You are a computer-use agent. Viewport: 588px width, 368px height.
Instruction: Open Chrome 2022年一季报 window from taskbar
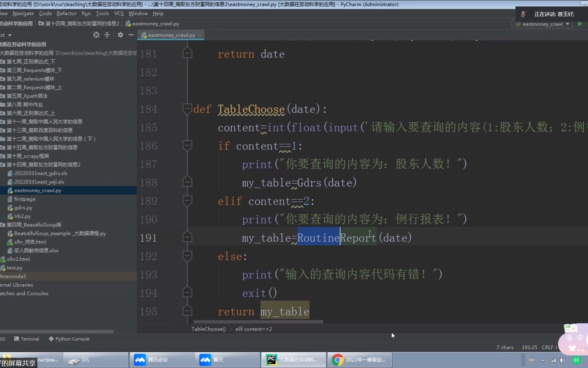[x=359, y=359]
